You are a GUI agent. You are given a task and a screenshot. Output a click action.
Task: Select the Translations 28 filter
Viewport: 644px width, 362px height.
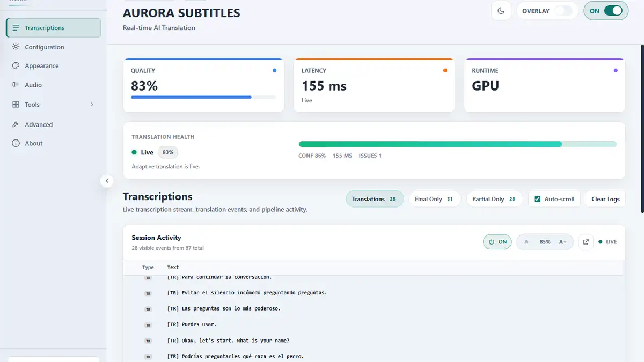pyautogui.click(x=375, y=199)
